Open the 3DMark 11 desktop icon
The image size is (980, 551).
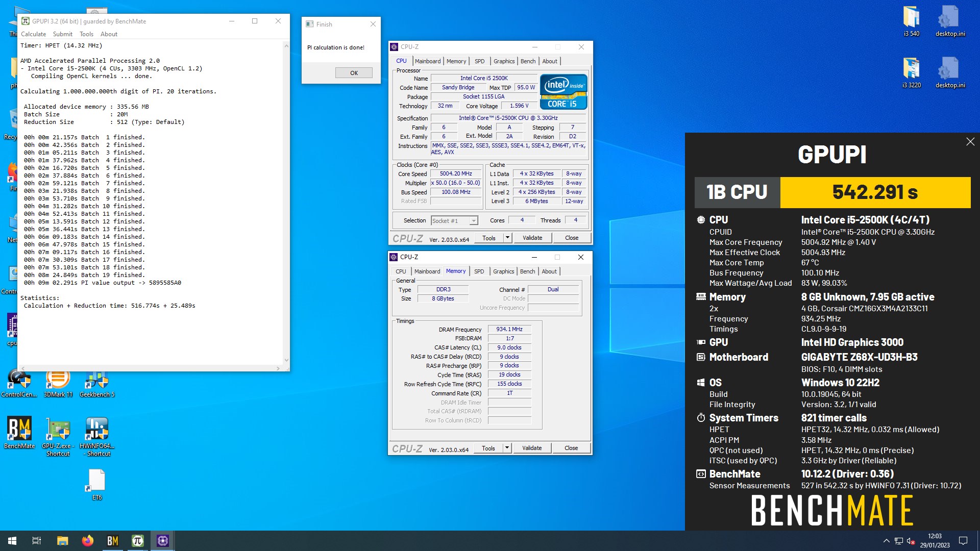[x=58, y=384]
